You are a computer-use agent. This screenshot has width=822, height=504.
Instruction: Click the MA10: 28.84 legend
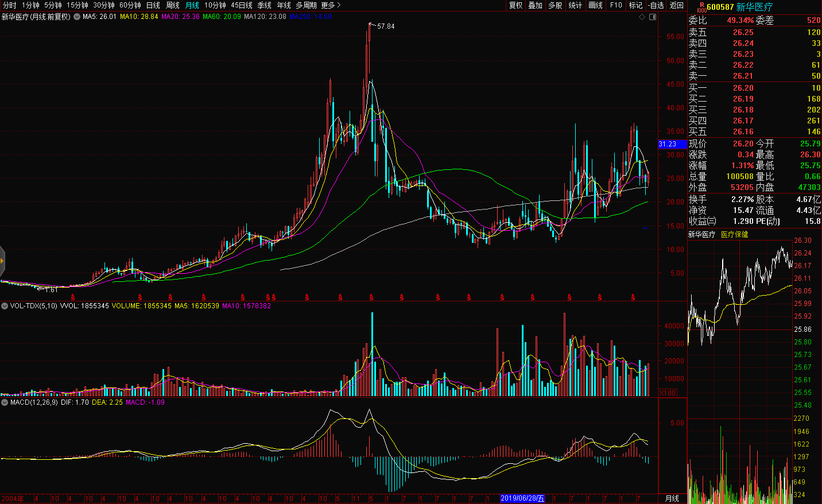click(x=139, y=17)
